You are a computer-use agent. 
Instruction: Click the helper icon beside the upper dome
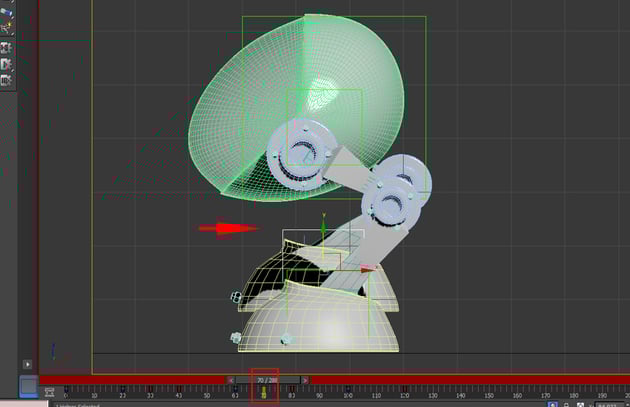pos(236,297)
